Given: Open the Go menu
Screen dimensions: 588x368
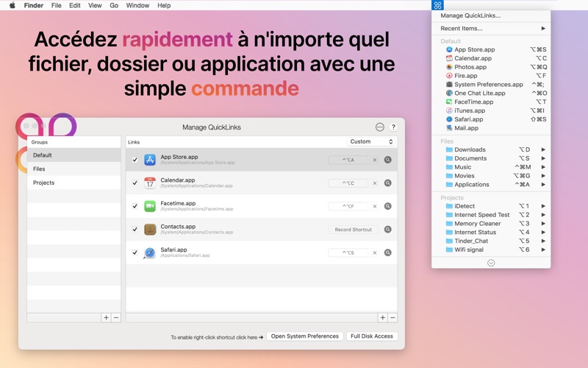Looking at the screenshot, I should 114,5.
